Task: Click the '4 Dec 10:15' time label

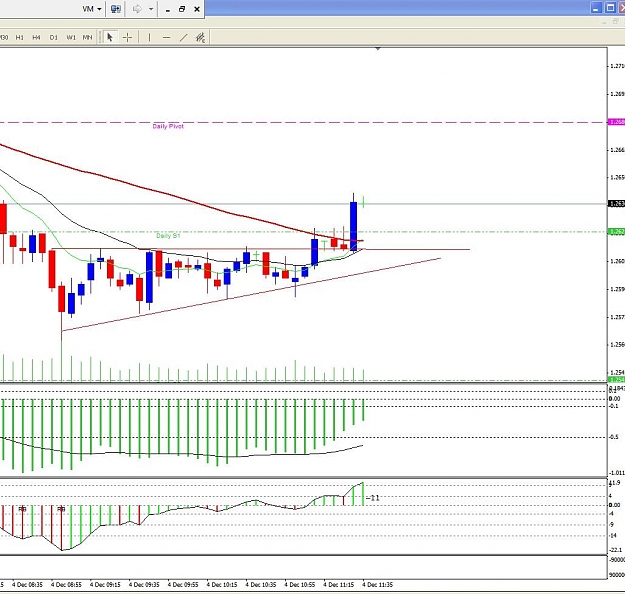Action: click(x=222, y=585)
